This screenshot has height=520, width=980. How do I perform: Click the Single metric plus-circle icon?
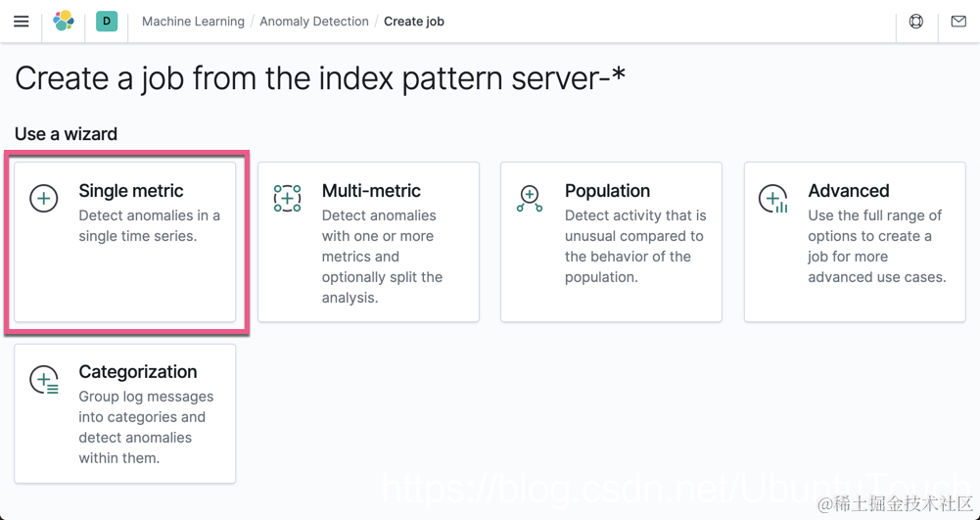[44, 199]
